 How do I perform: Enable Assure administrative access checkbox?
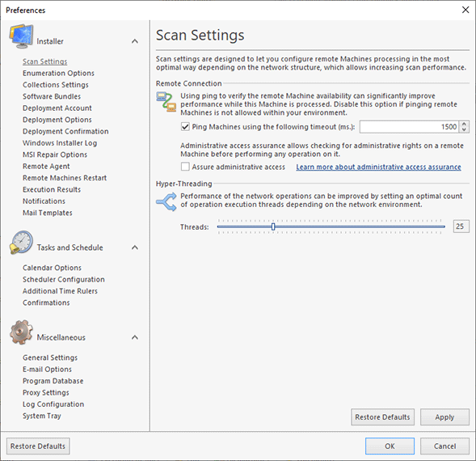point(185,167)
